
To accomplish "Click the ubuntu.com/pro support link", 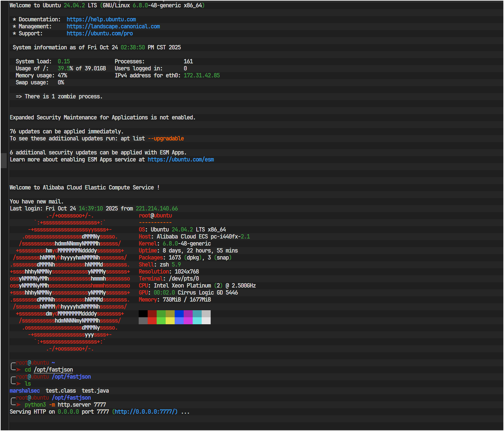I will 99,33.
